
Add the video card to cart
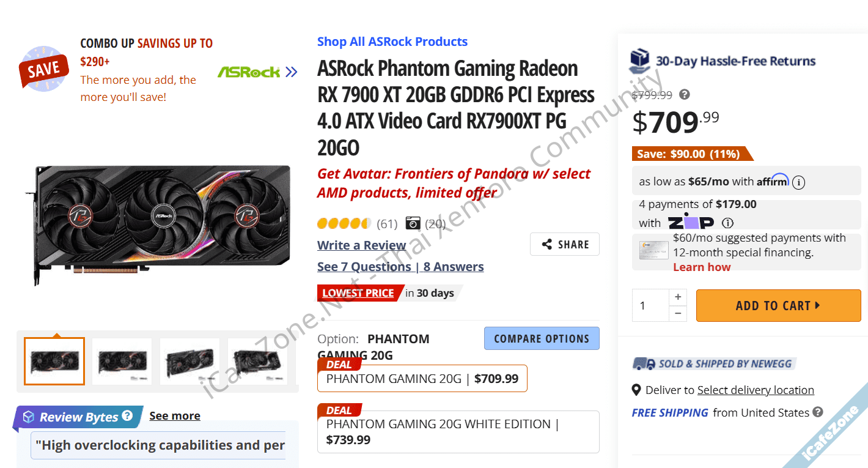[778, 305]
